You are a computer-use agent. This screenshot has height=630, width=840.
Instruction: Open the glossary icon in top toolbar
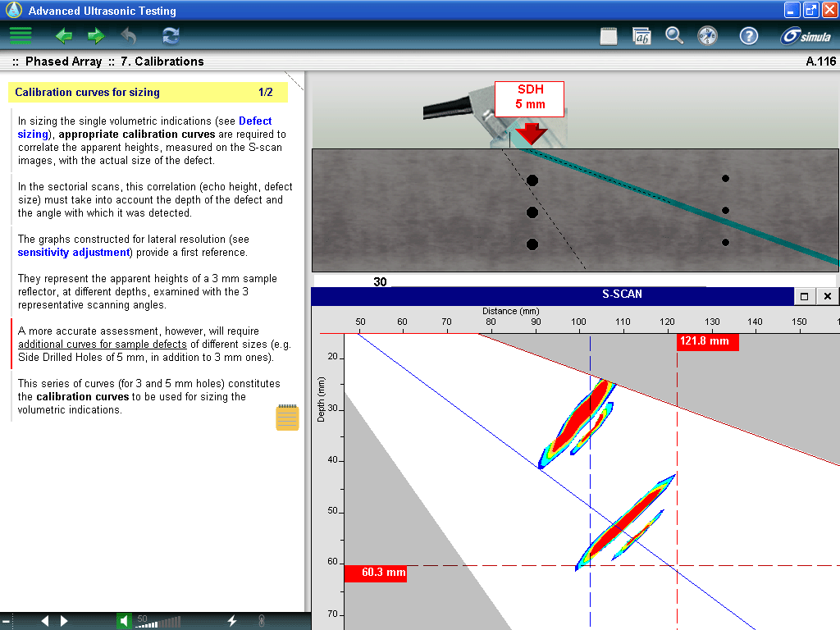pos(641,36)
